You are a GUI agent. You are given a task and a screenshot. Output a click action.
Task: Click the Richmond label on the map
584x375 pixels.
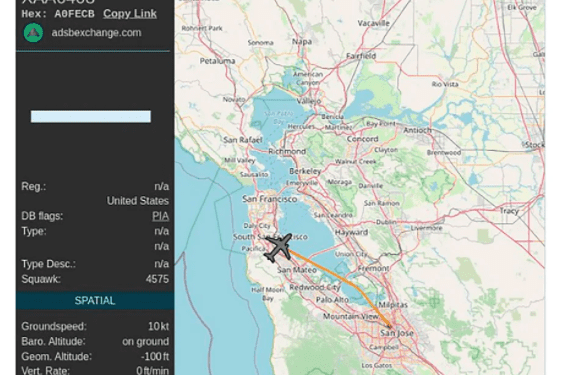[x=287, y=152]
